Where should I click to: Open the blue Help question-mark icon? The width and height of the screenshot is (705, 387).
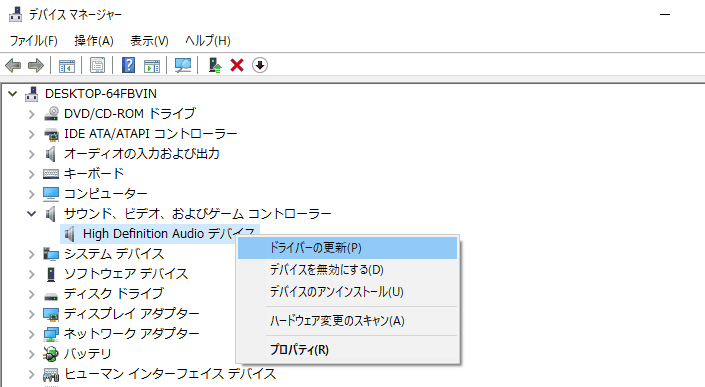click(129, 66)
